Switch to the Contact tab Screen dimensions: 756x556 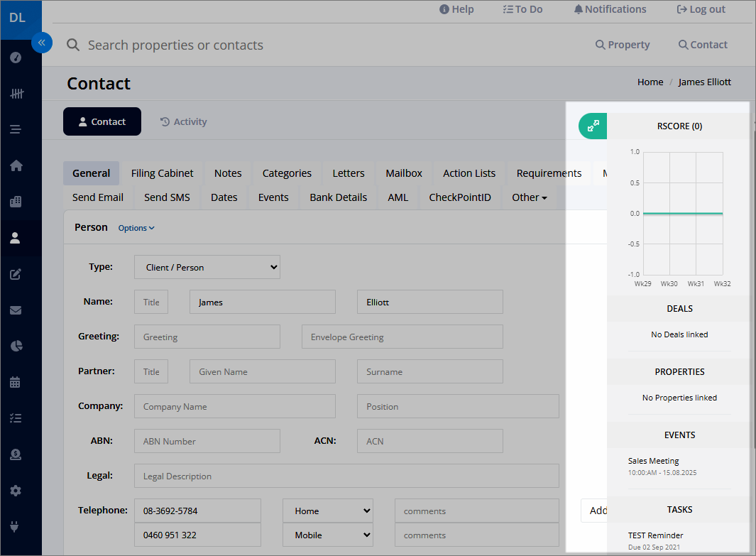coord(102,121)
